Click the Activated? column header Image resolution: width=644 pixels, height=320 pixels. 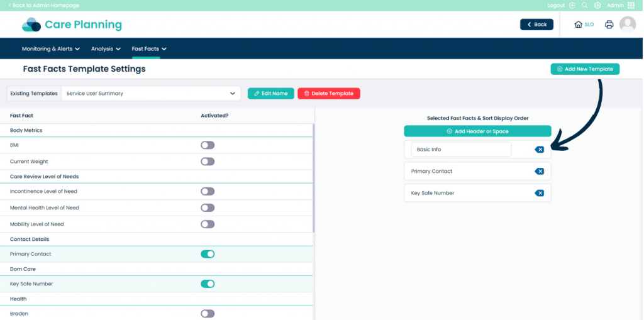point(214,116)
